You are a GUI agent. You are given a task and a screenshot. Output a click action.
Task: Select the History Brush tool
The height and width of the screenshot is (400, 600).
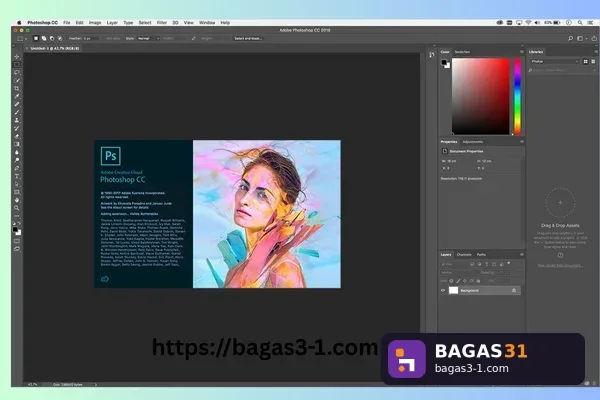16,128
